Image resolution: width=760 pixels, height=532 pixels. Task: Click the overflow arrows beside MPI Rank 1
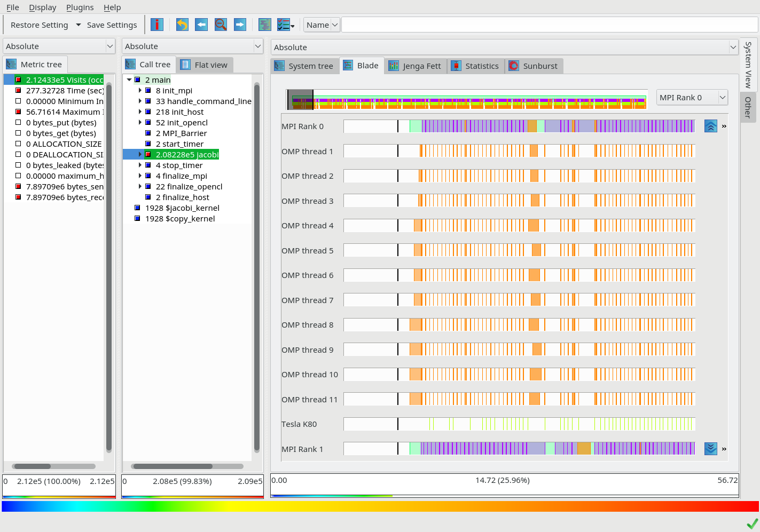tap(724, 449)
